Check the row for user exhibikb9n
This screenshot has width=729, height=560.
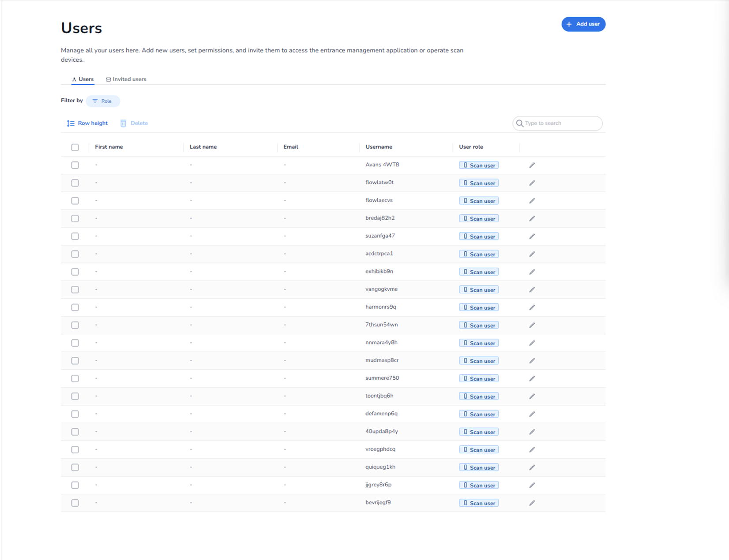pos(75,272)
